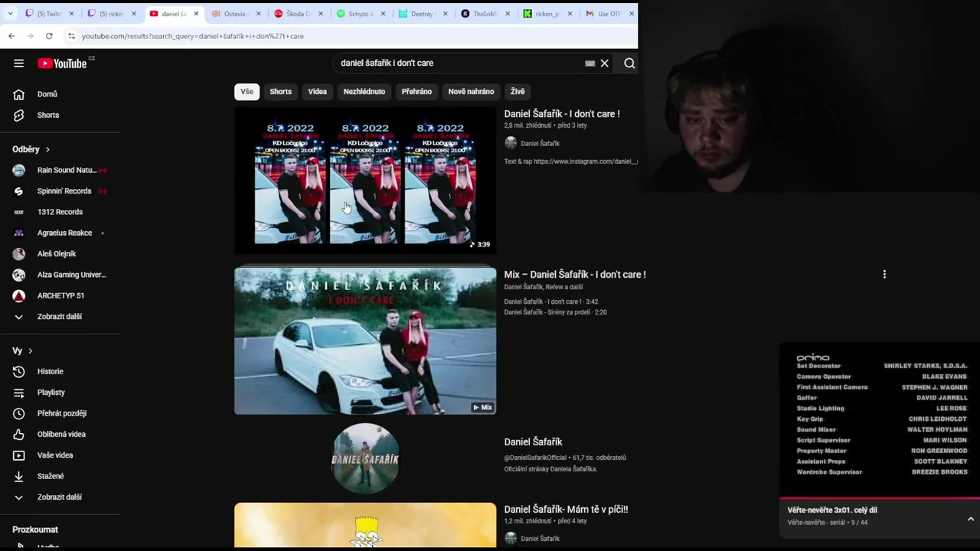Reload the page in browser
The height and width of the screenshot is (551, 980).
point(49,36)
